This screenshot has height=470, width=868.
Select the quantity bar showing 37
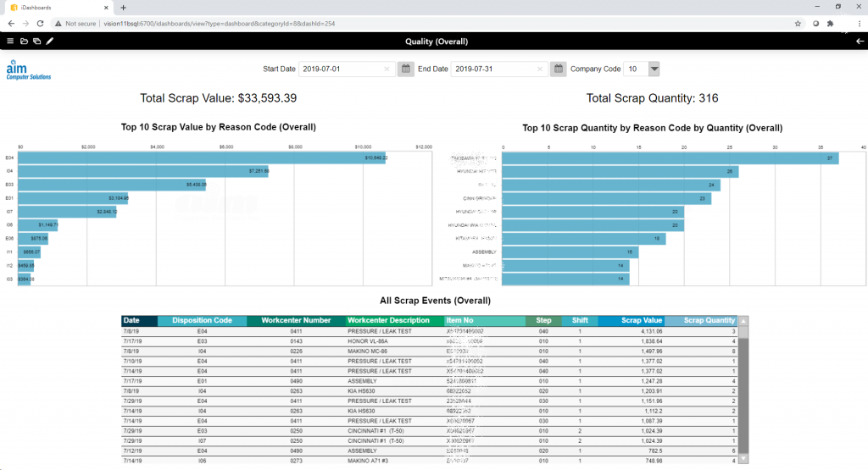[x=670, y=158]
